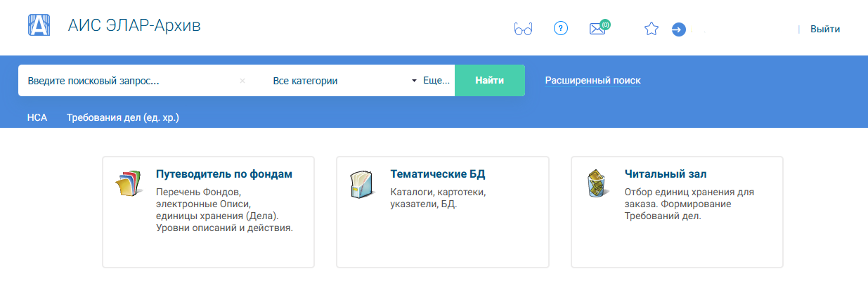Viewport: 868px width, 302px height.
Task: Open Расширенный поиск link
Action: [592, 80]
